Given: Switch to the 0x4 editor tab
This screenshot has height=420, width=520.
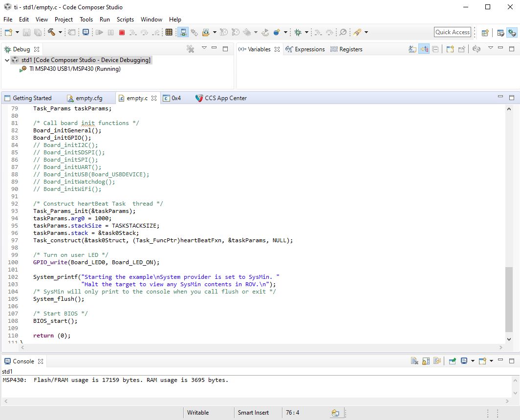Looking at the screenshot, I should pyautogui.click(x=172, y=98).
